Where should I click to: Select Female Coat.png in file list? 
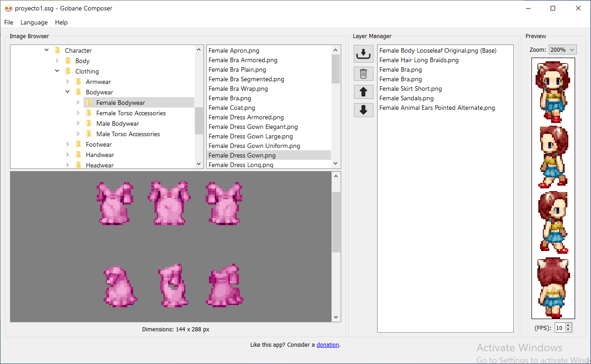232,108
